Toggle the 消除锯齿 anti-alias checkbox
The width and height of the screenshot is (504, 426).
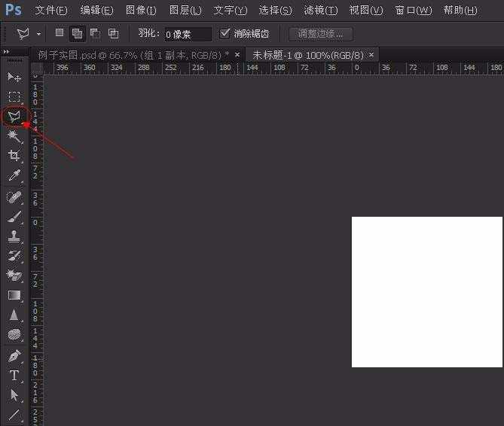[x=225, y=34]
